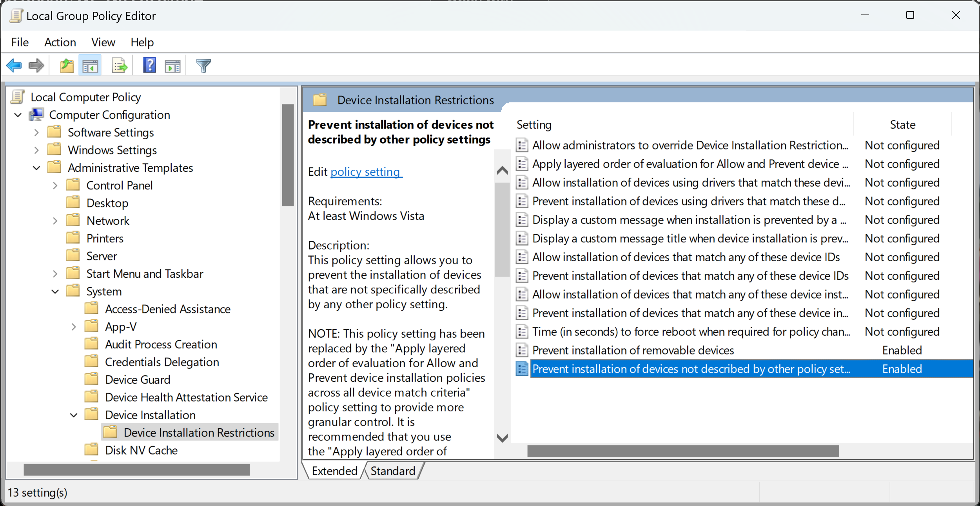Click the settings list horizontal scrollbar
Viewport: 980px width, 506px height.
point(683,451)
